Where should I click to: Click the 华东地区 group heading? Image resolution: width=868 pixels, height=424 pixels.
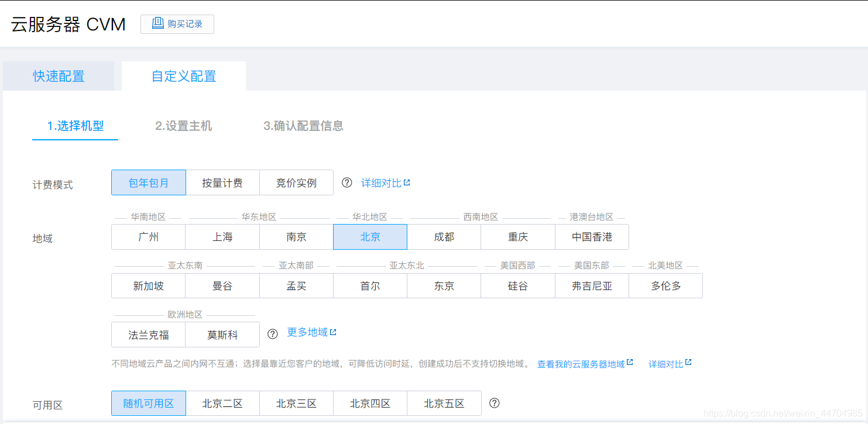pyautogui.click(x=259, y=217)
